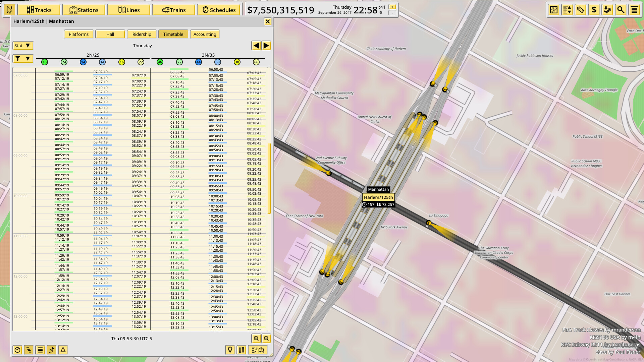The image size is (644, 362).
Task: Toggle the text list view icon
Action: click(x=40, y=350)
